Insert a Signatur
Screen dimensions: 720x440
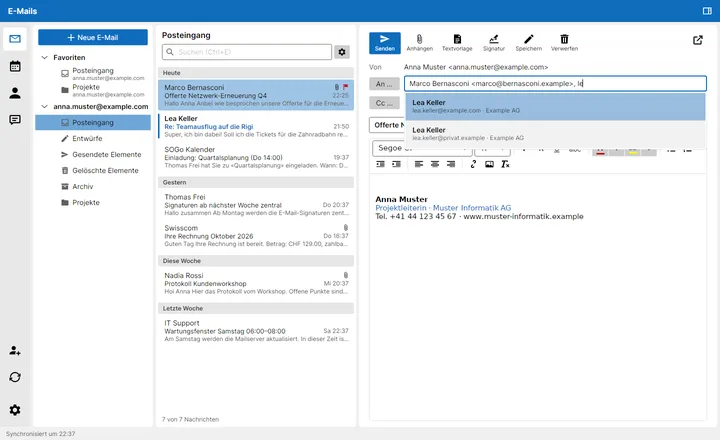494,43
